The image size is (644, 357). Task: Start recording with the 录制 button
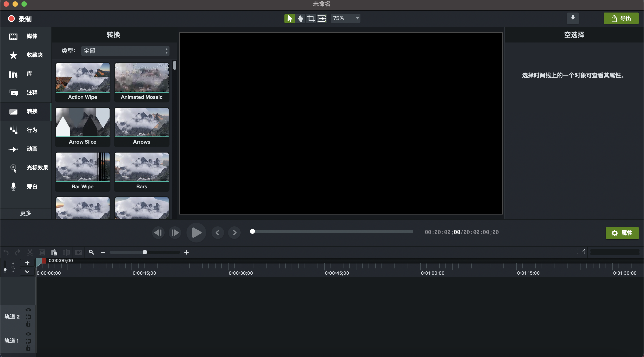(x=20, y=19)
